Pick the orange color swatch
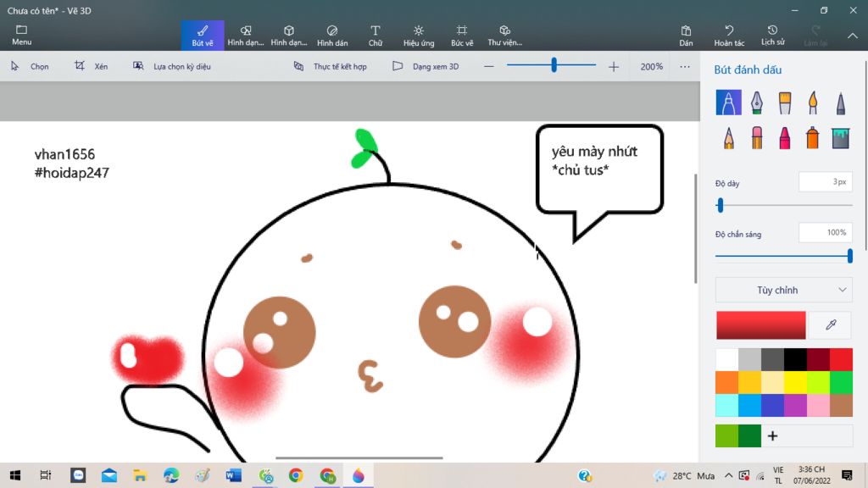This screenshot has width=868, height=488. pos(726,382)
